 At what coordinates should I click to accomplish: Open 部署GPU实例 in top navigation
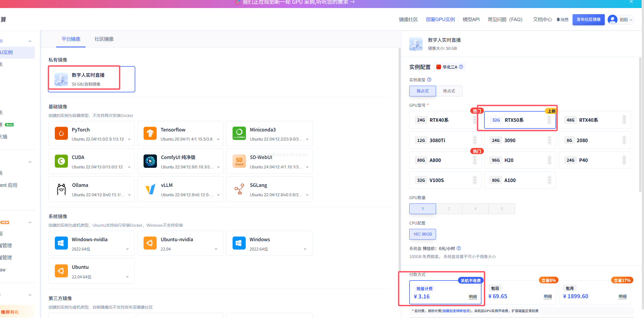[x=440, y=20]
